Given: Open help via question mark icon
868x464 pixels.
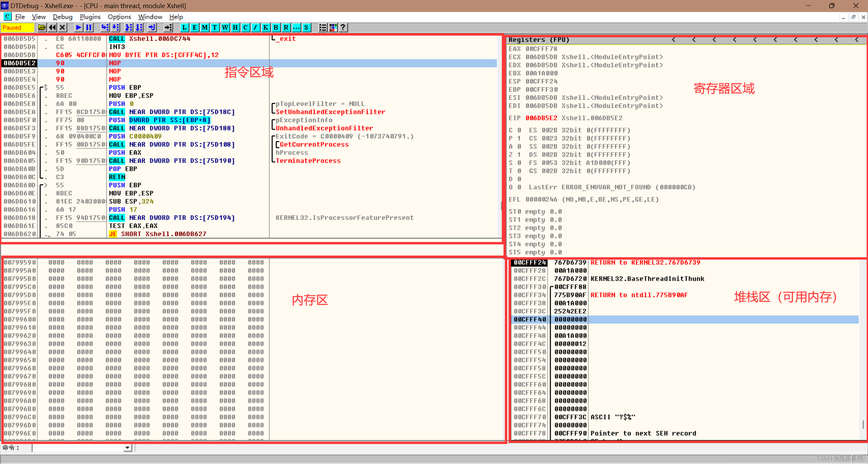Looking at the screenshot, I should pyautogui.click(x=343, y=27).
